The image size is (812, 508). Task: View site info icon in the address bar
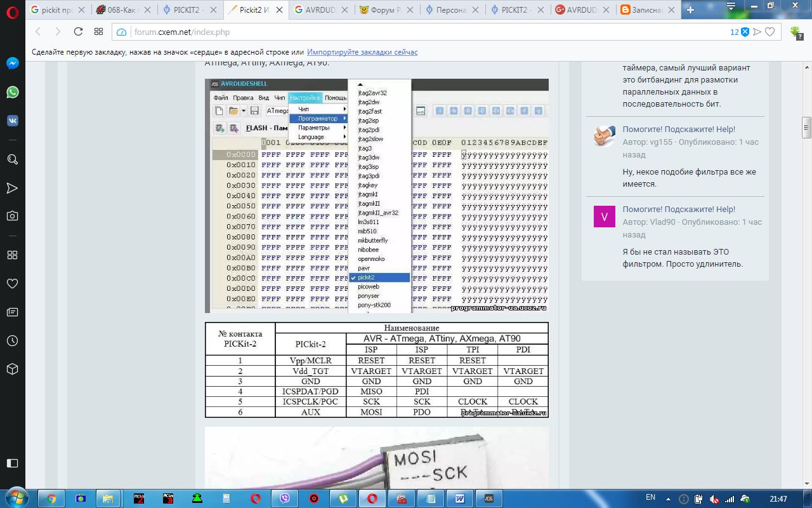[x=122, y=32]
